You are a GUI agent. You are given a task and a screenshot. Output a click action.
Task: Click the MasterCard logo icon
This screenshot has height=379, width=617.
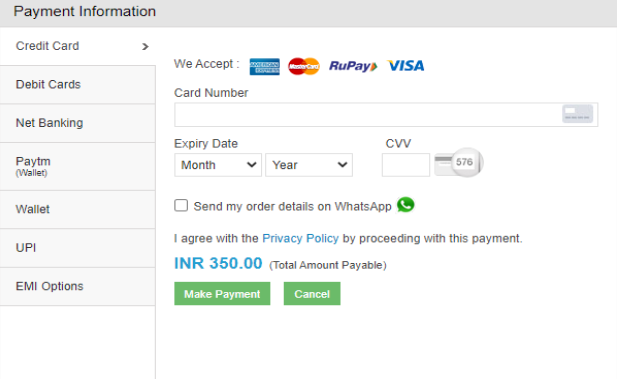(304, 66)
